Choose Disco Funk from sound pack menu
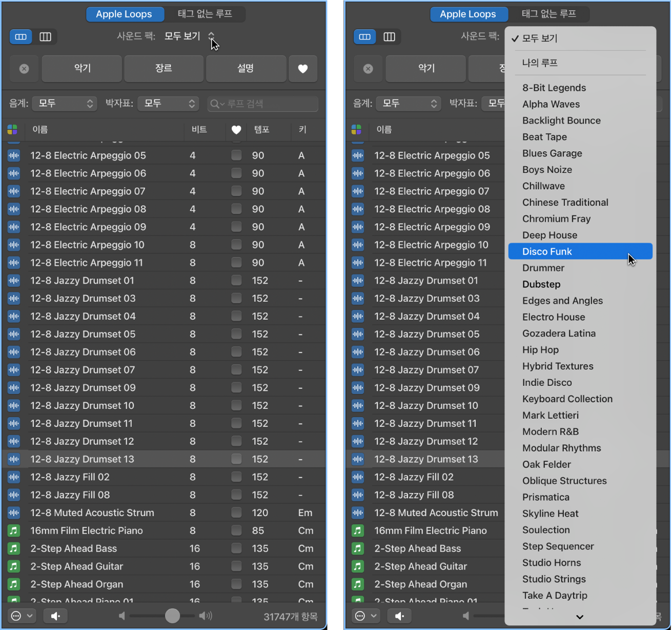The width and height of the screenshot is (672, 630). click(580, 251)
